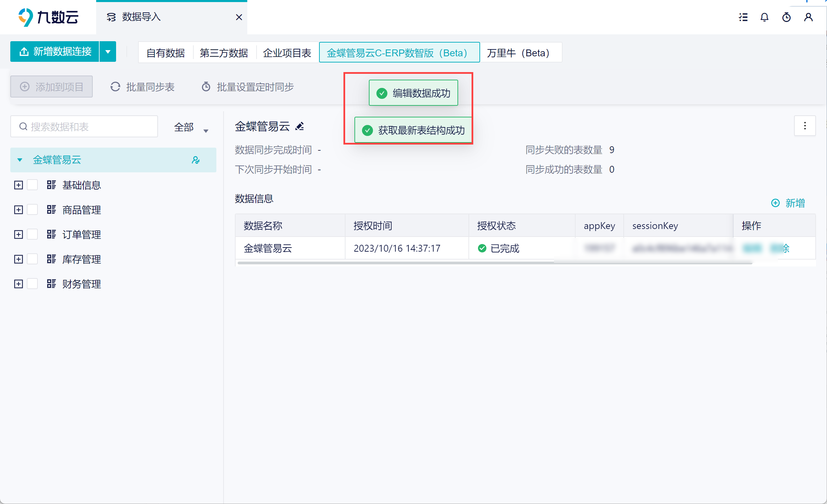Check the 订单管理 checkbox
827x504 pixels.
point(32,234)
